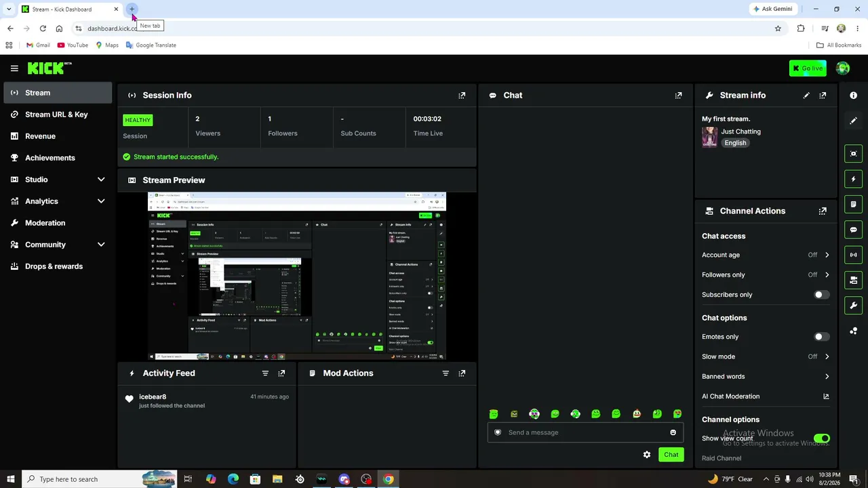Image resolution: width=868 pixels, height=488 pixels.
Task: Click the shield badge icon in message box
Action: point(498,432)
